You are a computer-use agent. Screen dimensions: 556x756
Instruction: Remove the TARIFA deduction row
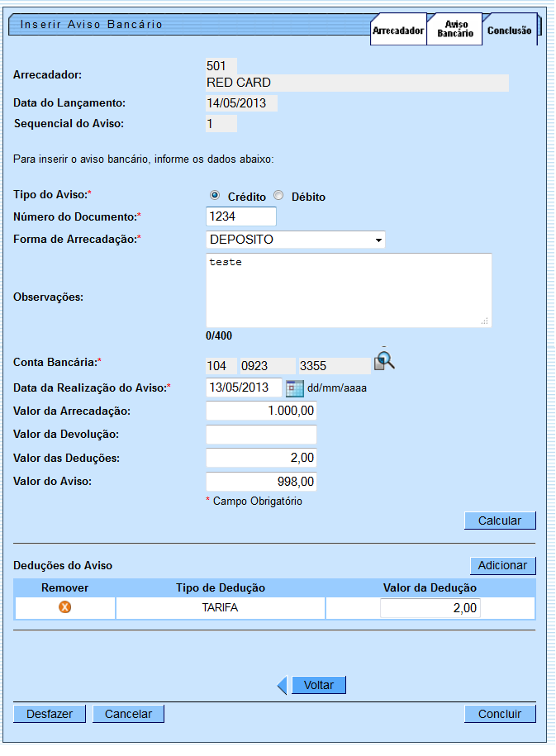click(x=64, y=607)
